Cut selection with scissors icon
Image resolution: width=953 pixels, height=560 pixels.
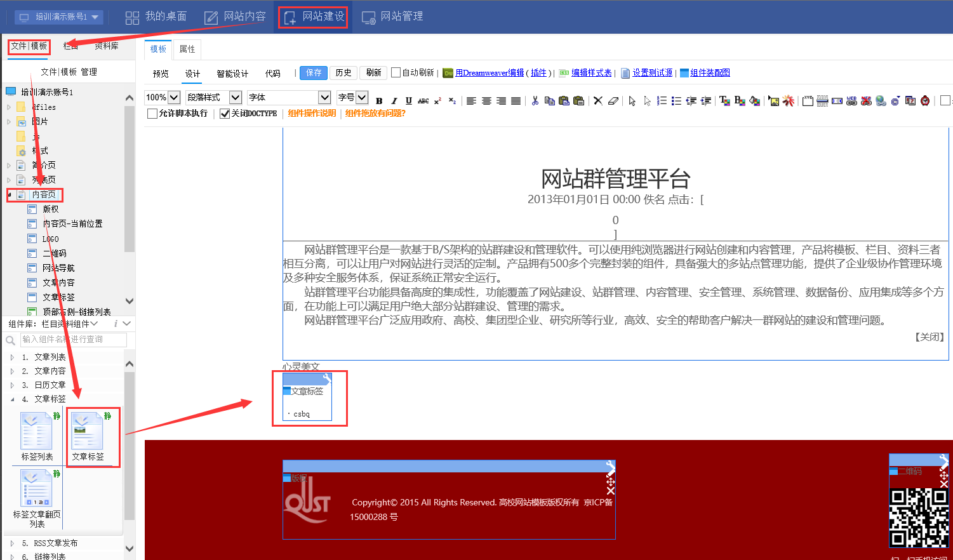click(535, 100)
